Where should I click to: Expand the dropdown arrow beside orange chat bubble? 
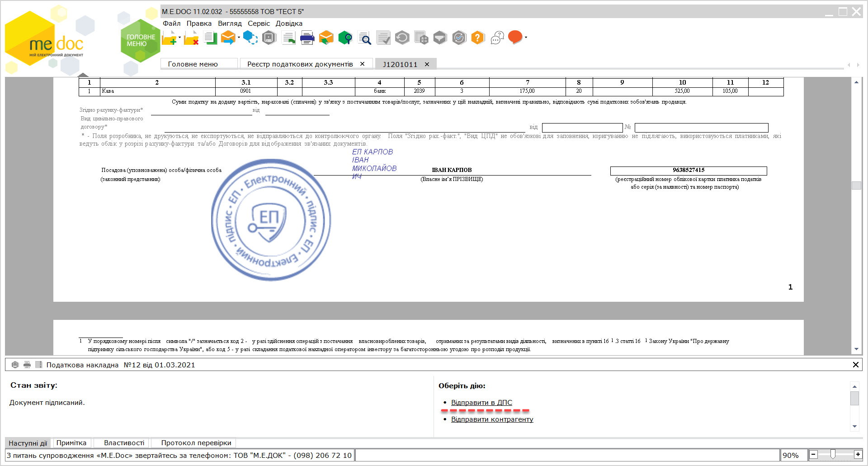[x=526, y=38]
